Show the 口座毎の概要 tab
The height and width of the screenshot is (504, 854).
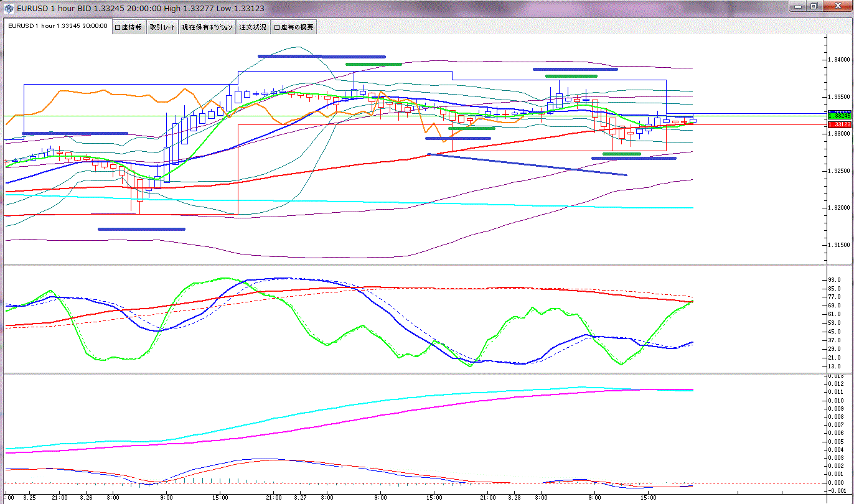(x=294, y=27)
